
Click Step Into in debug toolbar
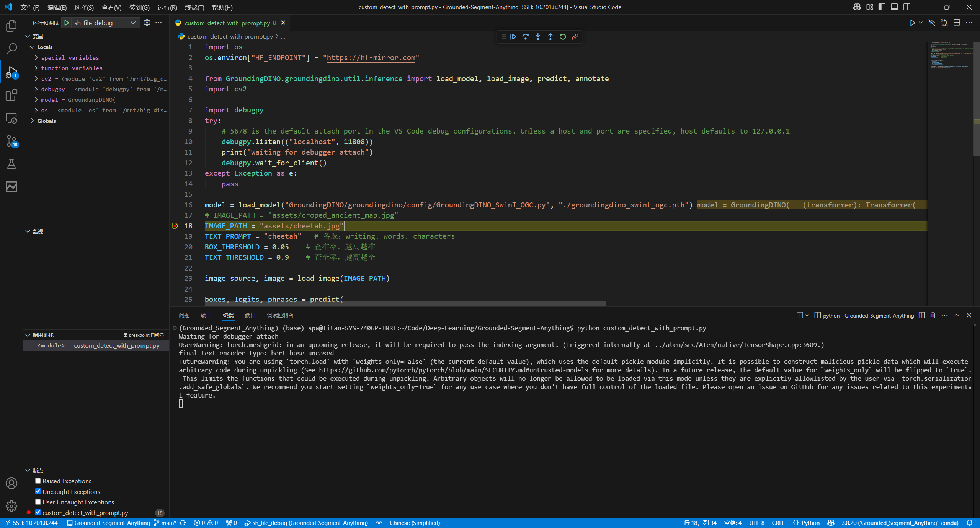click(538, 37)
